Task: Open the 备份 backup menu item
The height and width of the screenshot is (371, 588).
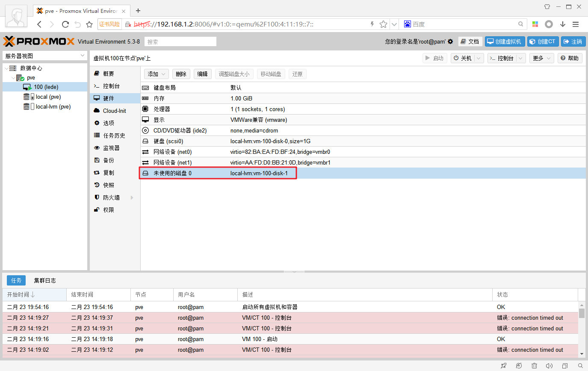Action: click(115, 160)
